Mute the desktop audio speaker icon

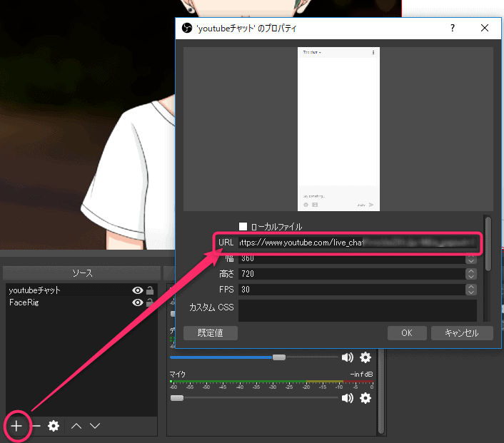point(348,357)
